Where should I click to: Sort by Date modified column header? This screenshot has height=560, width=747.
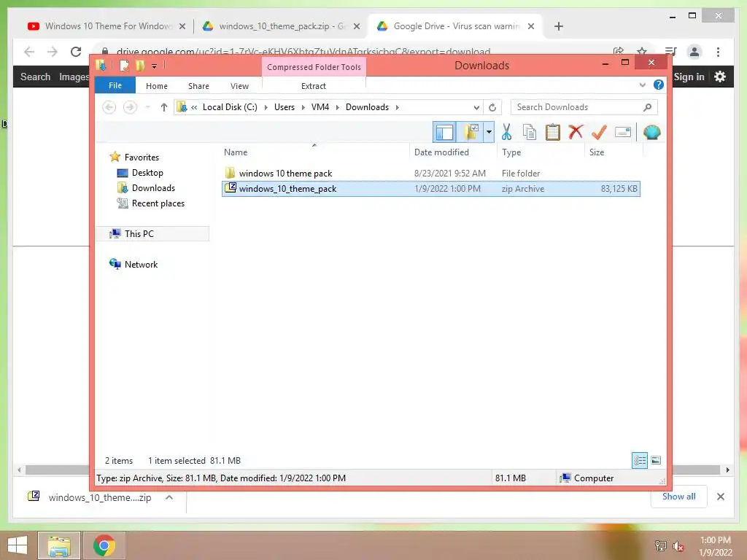click(452, 152)
